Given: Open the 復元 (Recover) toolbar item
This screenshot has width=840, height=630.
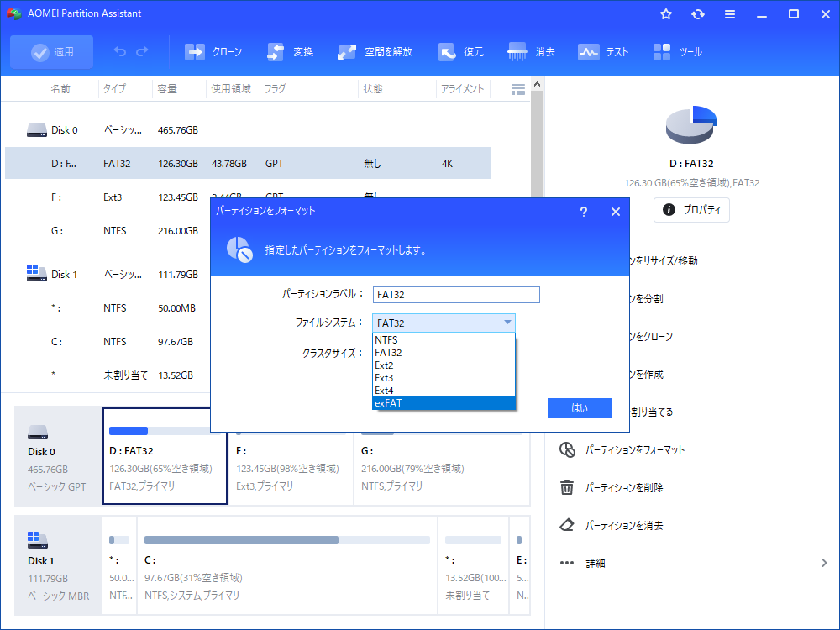Looking at the screenshot, I should pyautogui.click(x=460, y=52).
